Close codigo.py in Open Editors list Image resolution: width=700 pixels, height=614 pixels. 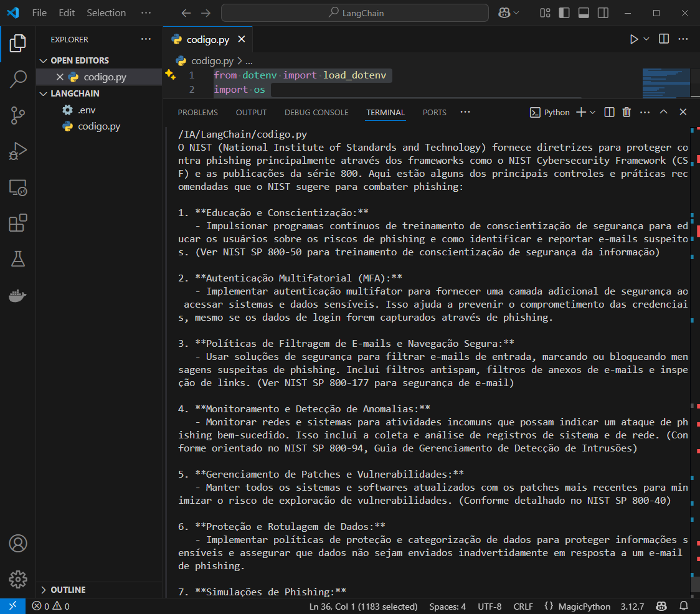(x=60, y=77)
